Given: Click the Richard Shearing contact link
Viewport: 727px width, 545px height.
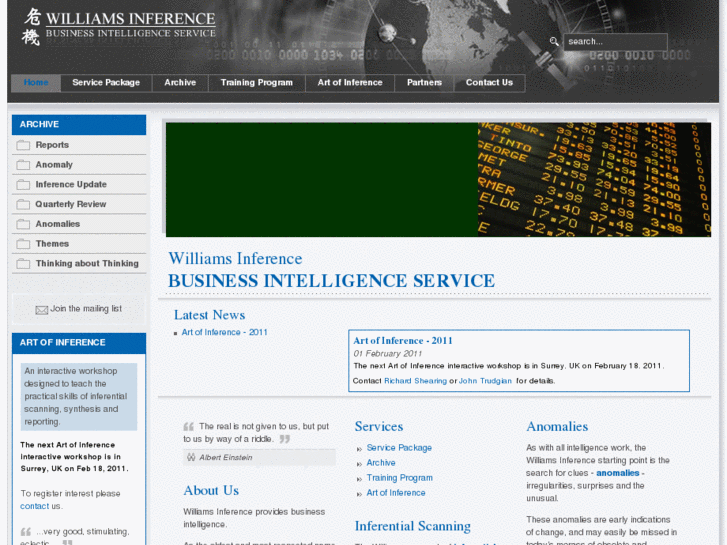Looking at the screenshot, I should (x=415, y=381).
